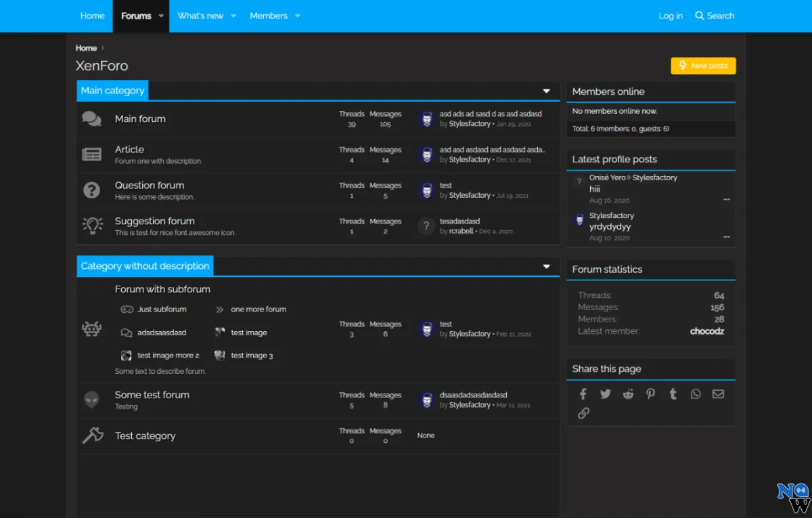Expand the Members dropdown arrow
812x518 pixels.
coord(298,16)
